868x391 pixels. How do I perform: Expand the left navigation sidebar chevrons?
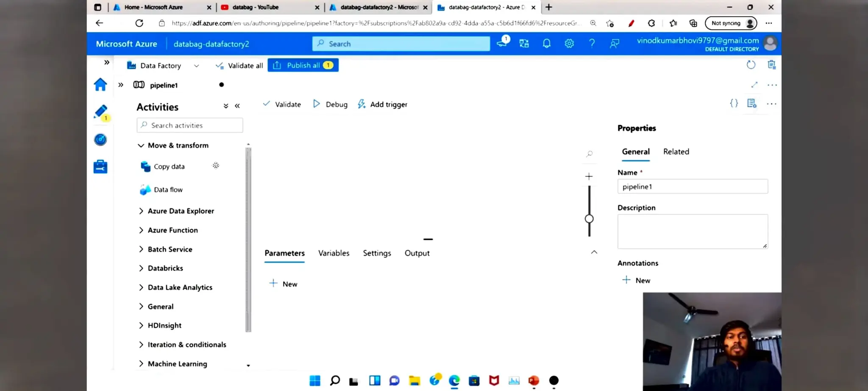[x=107, y=62]
